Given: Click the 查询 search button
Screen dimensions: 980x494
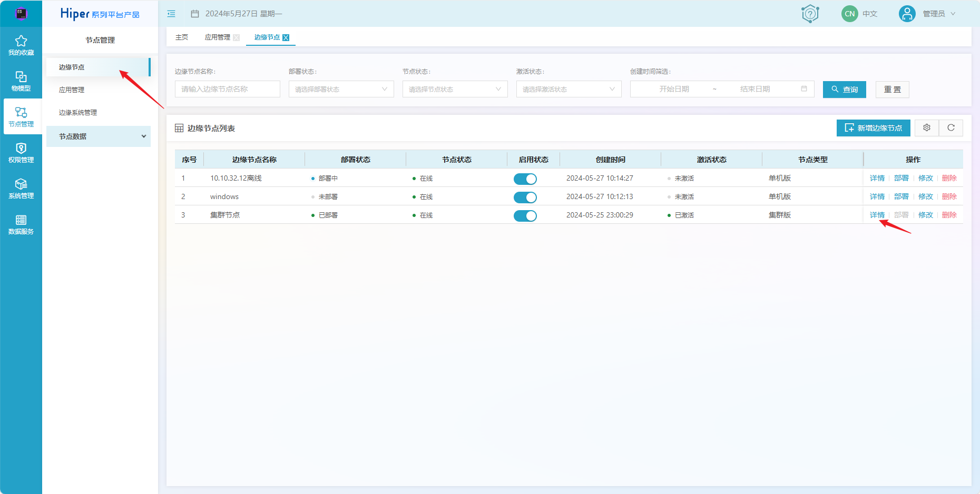Looking at the screenshot, I should pos(845,90).
